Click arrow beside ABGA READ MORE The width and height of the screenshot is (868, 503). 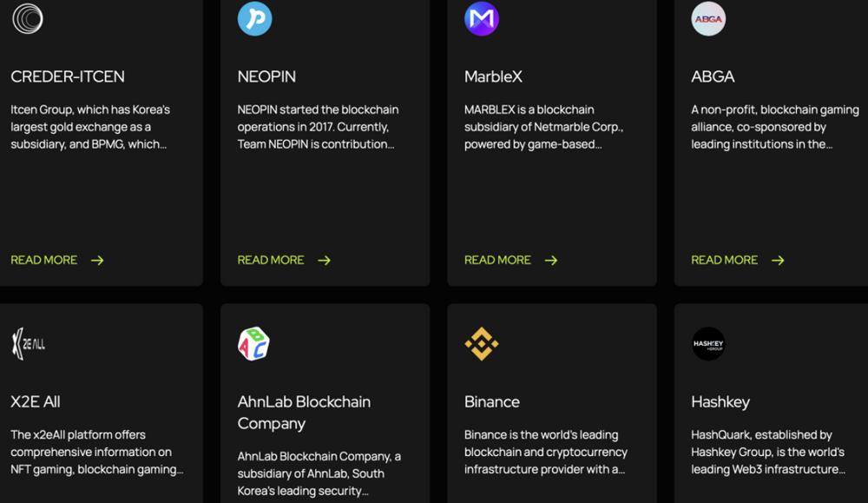(778, 260)
